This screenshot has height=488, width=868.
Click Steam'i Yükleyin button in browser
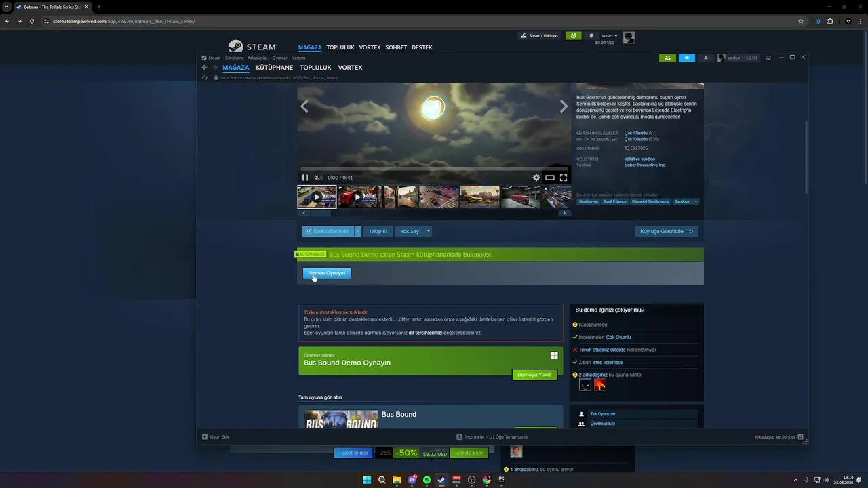click(540, 35)
